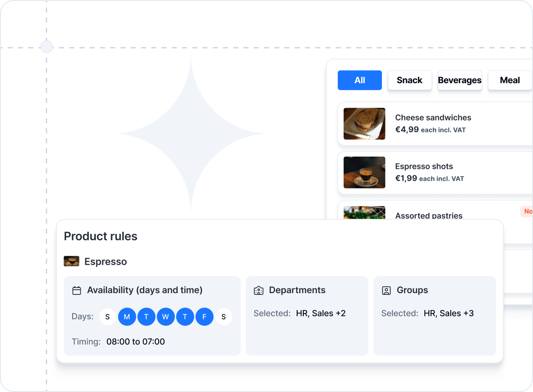Screen dimensions: 533x392
Task: Switch to the Beverages category tab
Action: tap(460, 80)
